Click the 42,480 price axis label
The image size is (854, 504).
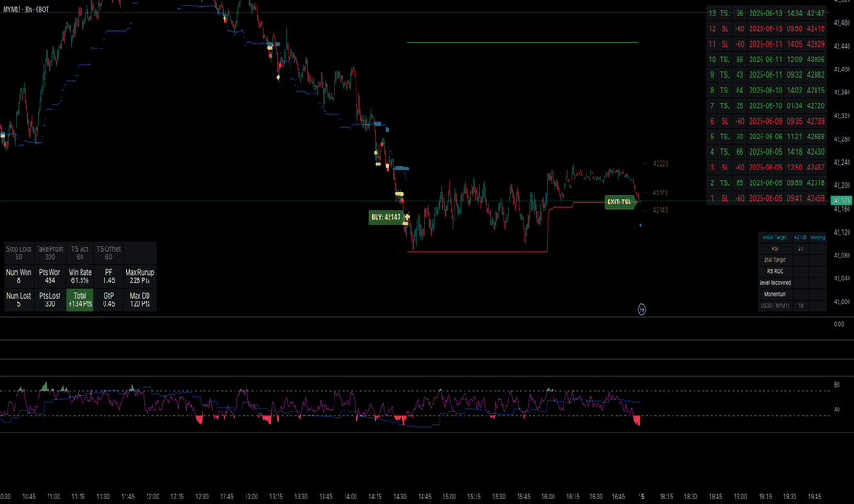841,23
